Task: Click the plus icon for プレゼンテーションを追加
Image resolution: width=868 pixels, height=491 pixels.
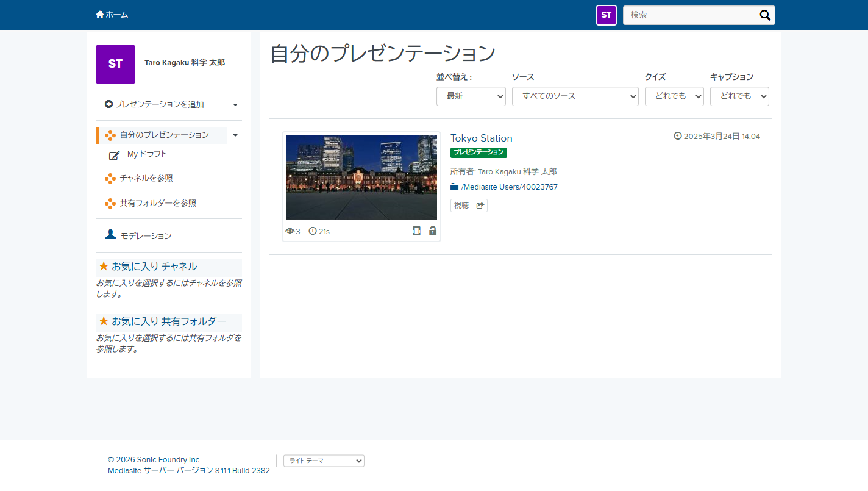Action: click(108, 104)
